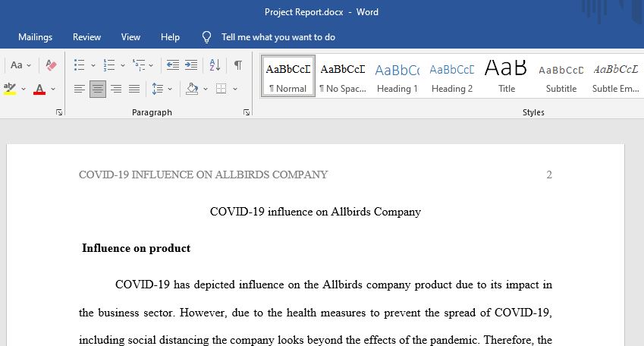Click the line starting including social distancing
Viewport: 644px width, 346px height.
[x=316, y=340]
